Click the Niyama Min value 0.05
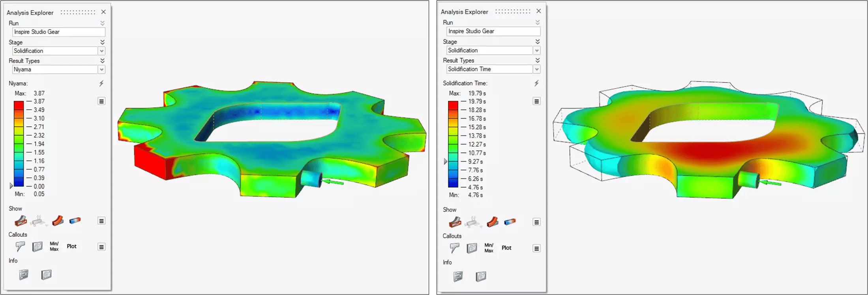The image size is (868, 295). (x=39, y=194)
